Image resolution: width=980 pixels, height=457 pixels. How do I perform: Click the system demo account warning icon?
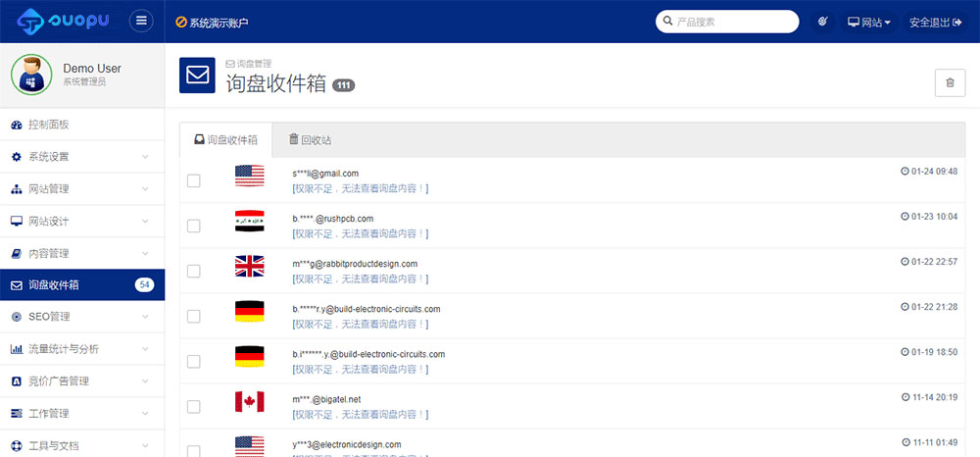(x=181, y=23)
